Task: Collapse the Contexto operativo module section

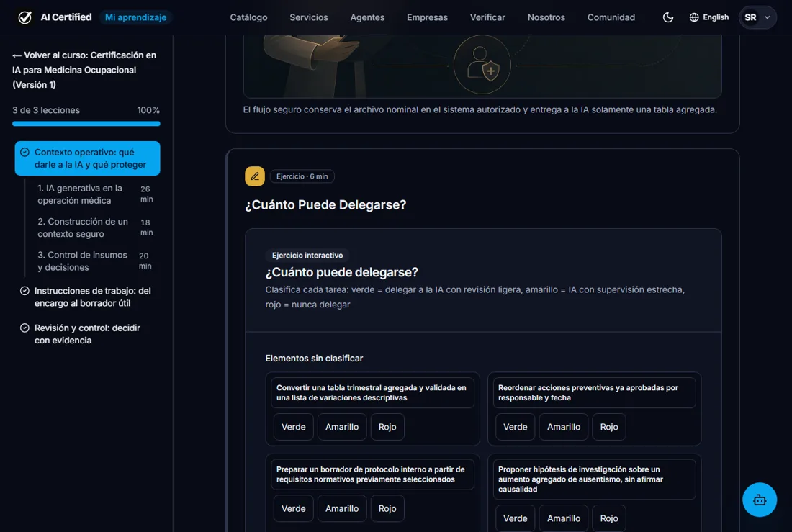Action: click(x=87, y=158)
